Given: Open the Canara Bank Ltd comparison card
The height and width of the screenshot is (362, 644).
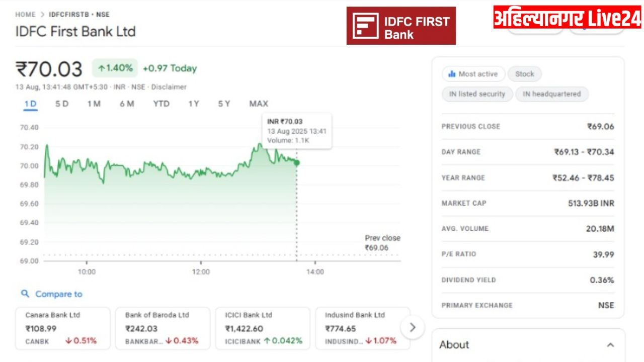Looking at the screenshot, I should click(63, 328).
